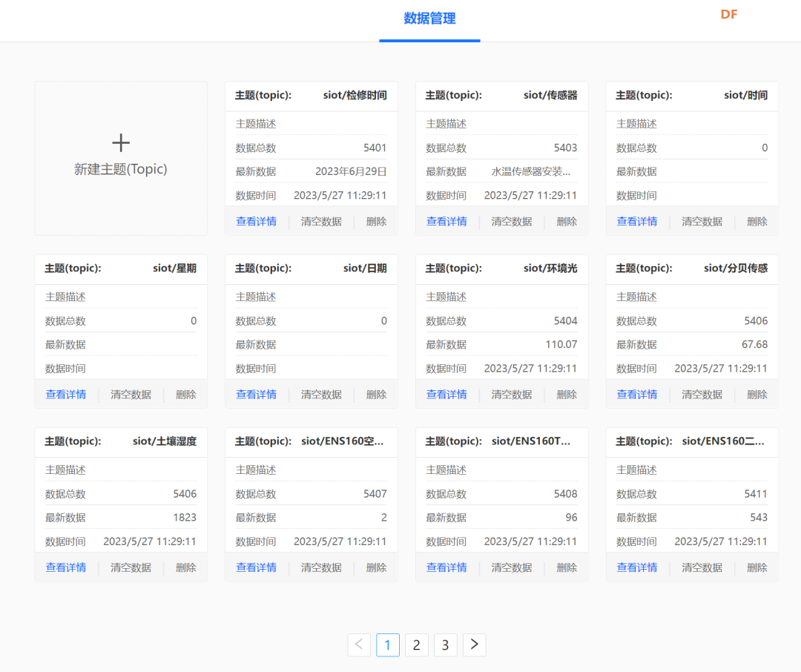Image resolution: width=801 pixels, height=672 pixels.
Task: Delete the siot/传感器 topic
Action: pos(567,221)
